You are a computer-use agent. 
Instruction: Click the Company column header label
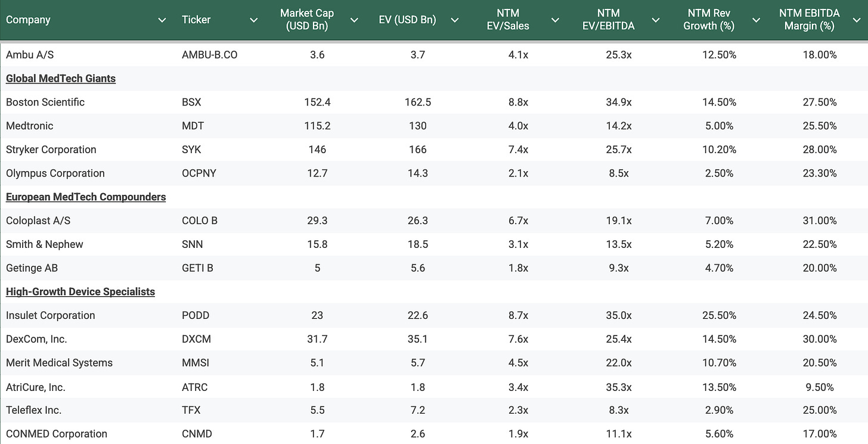(28, 20)
